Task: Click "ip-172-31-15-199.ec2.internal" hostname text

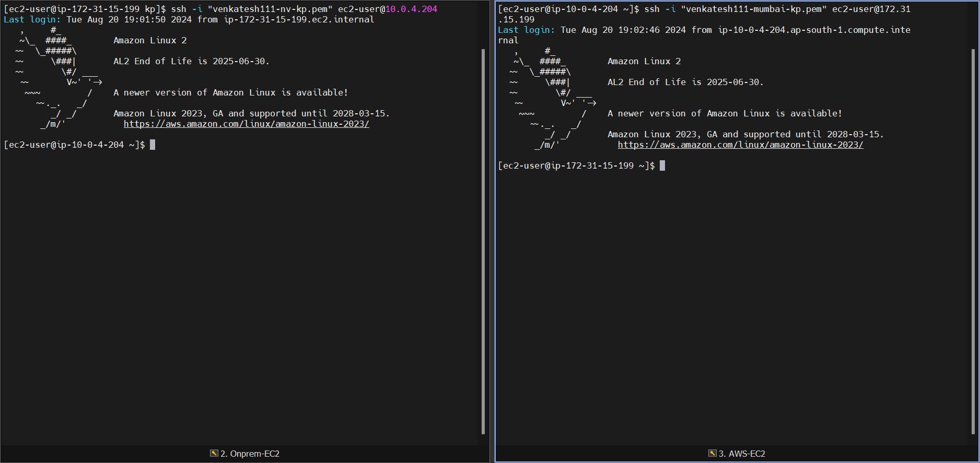Action: [x=299, y=19]
